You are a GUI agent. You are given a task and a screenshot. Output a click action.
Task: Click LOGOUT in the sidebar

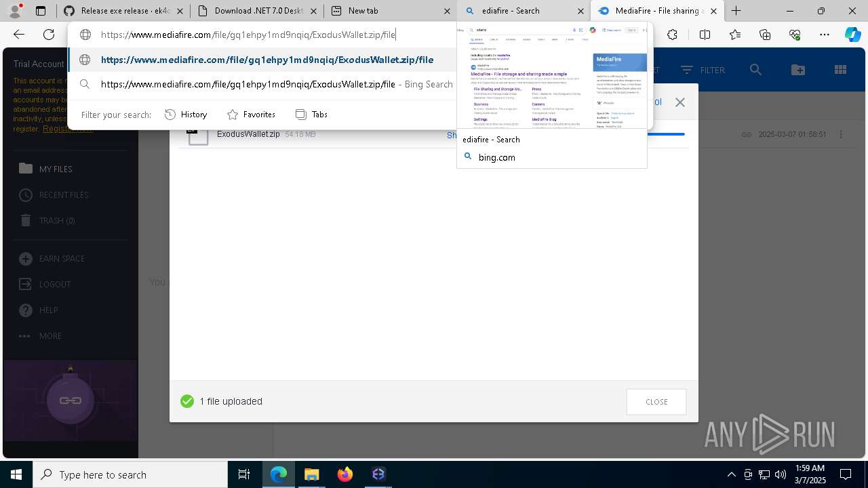(45, 284)
